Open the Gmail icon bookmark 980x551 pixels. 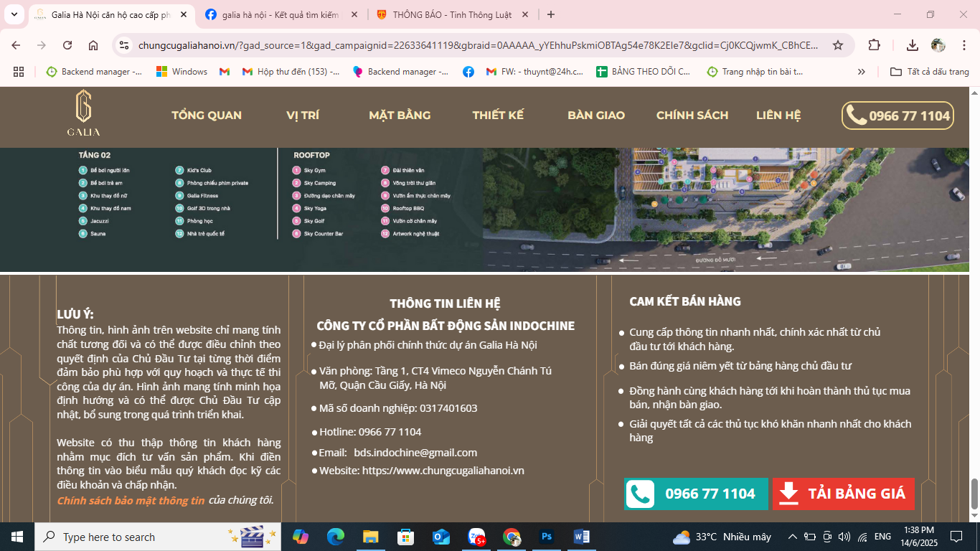click(x=225, y=72)
